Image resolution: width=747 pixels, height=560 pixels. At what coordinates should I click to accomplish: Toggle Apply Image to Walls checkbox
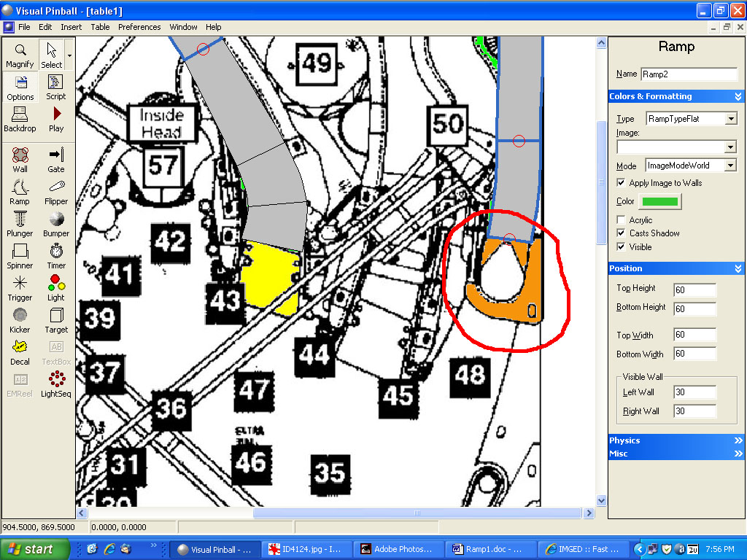[x=622, y=183]
